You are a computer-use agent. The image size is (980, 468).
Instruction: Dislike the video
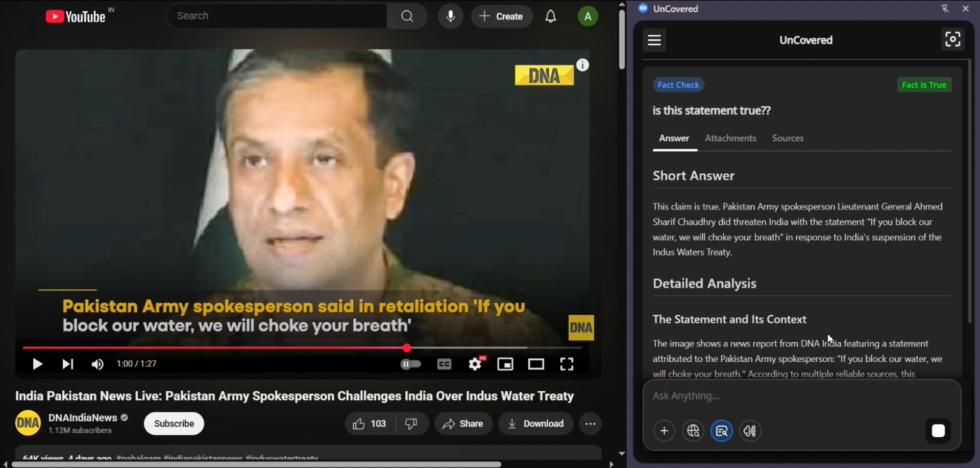coord(411,424)
